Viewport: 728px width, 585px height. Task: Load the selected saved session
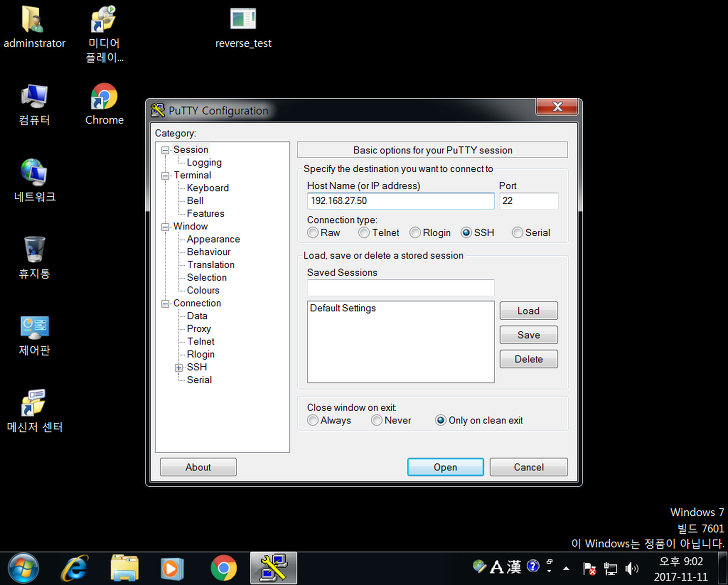coord(528,311)
